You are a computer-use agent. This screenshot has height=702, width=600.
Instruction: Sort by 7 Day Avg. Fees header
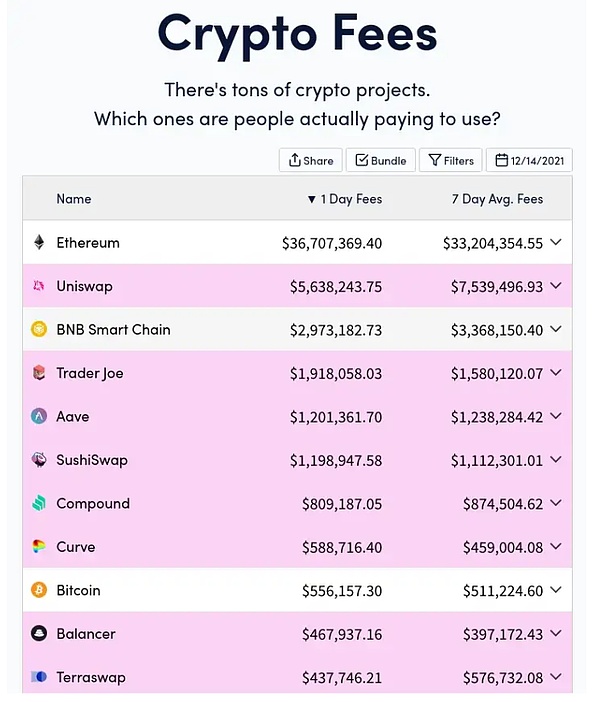(x=497, y=199)
